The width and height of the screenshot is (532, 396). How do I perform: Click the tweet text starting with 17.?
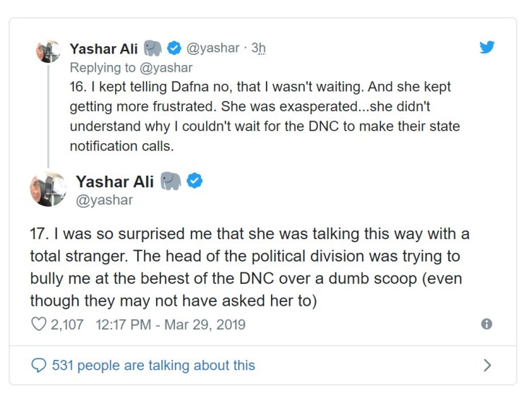coord(254,267)
